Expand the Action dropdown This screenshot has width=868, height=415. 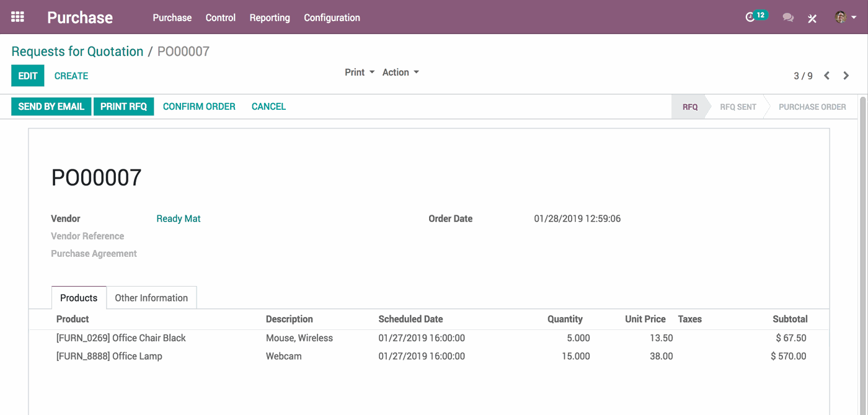[400, 73]
